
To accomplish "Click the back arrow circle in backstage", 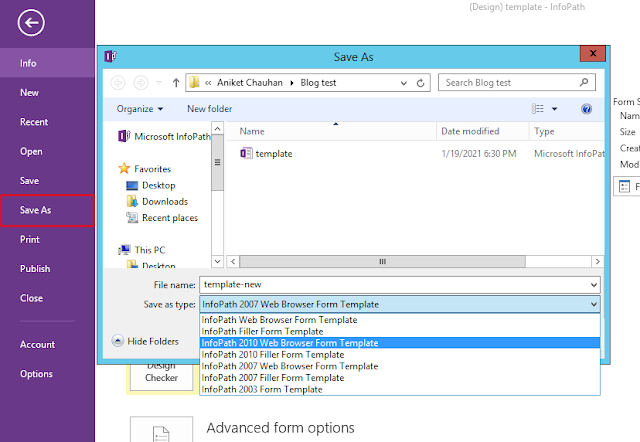I will [x=31, y=23].
